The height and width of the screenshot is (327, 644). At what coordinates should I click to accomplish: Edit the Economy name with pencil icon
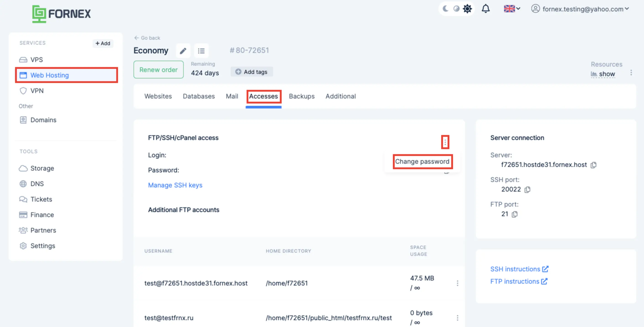click(x=183, y=51)
